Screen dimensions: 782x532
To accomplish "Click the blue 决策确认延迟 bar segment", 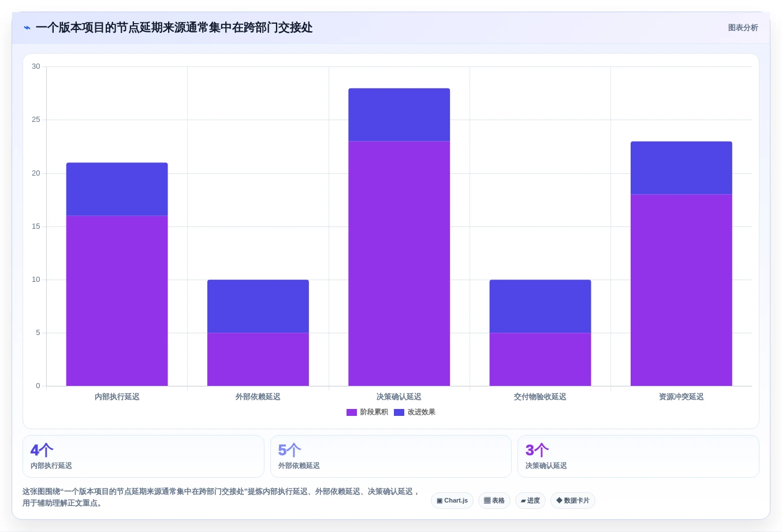I will click(x=399, y=115).
